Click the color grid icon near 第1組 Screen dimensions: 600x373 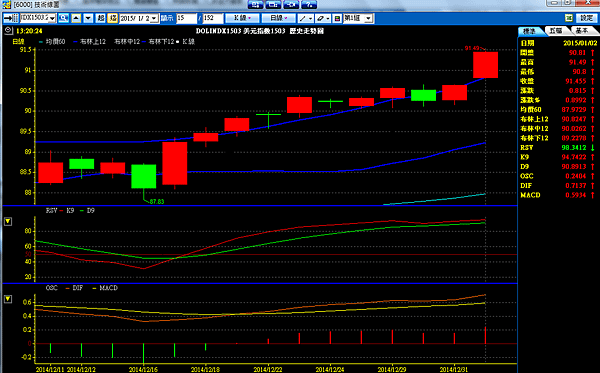[x=337, y=18]
